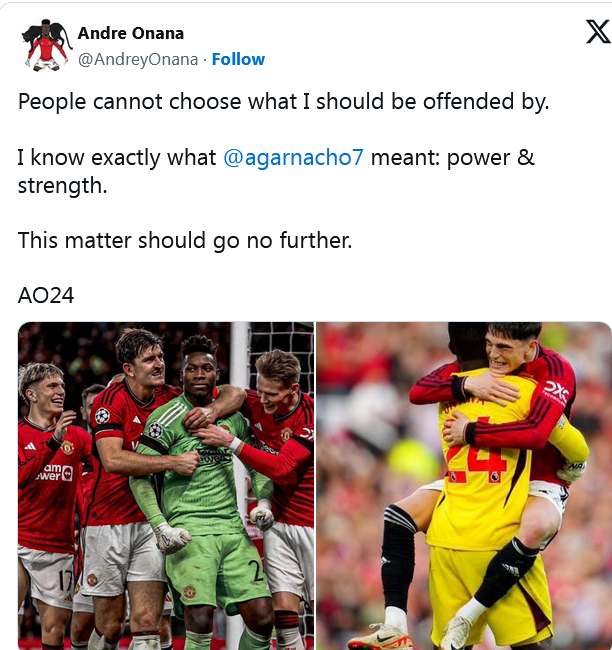Click the @AndreyOnana handle
The height and width of the screenshot is (650, 612).
coord(138,59)
